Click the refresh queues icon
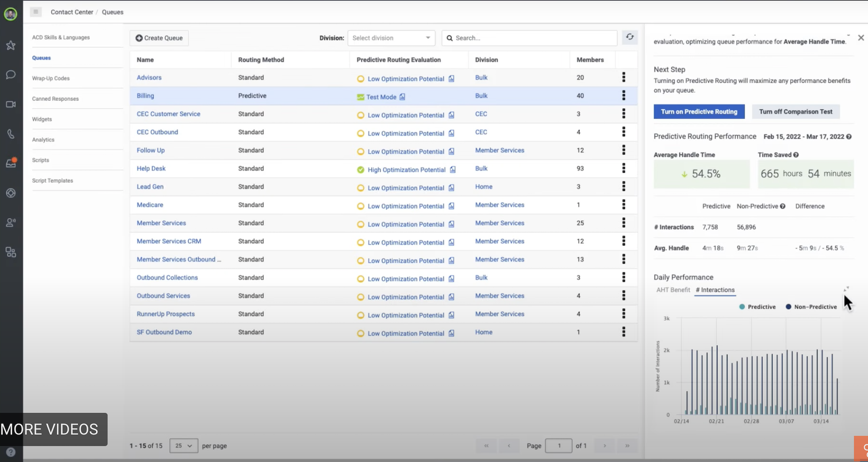This screenshot has height=462, width=868. (630, 37)
